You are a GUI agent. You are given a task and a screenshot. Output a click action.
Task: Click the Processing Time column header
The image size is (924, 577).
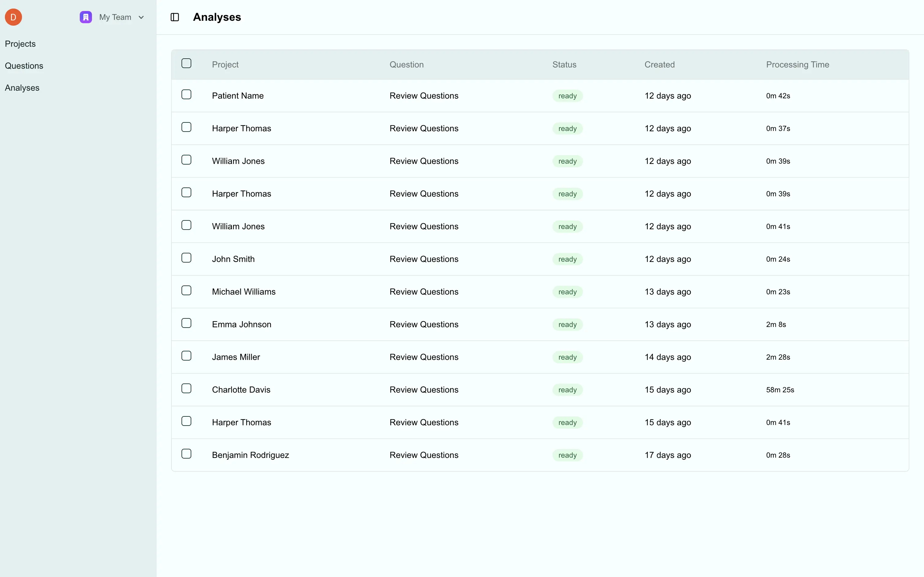(797, 64)
